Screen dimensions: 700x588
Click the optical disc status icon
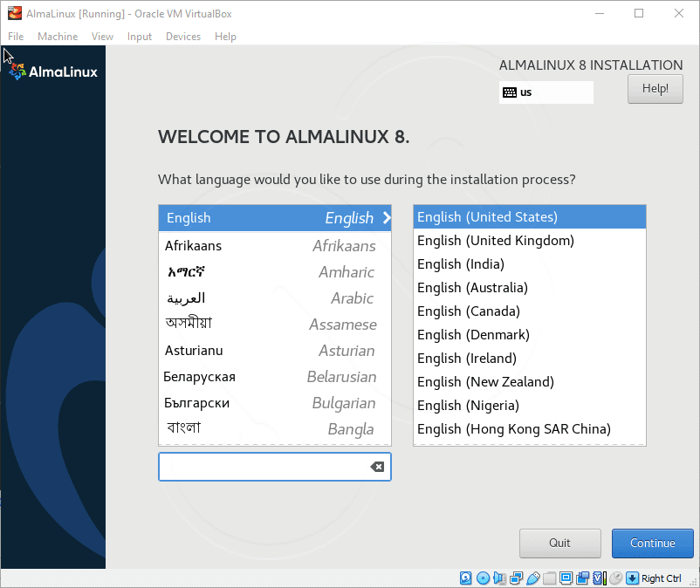[483, 578]
